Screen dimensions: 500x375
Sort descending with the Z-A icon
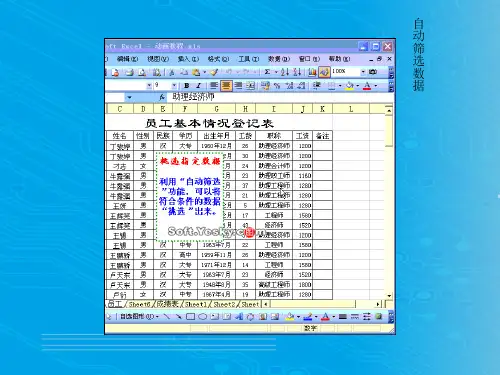(298, 72)
